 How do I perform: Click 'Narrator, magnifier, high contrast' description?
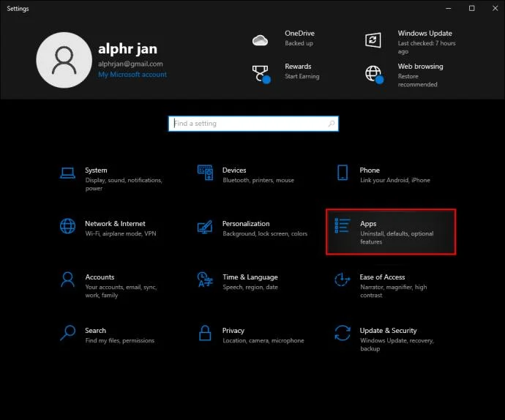pos(393,291)
